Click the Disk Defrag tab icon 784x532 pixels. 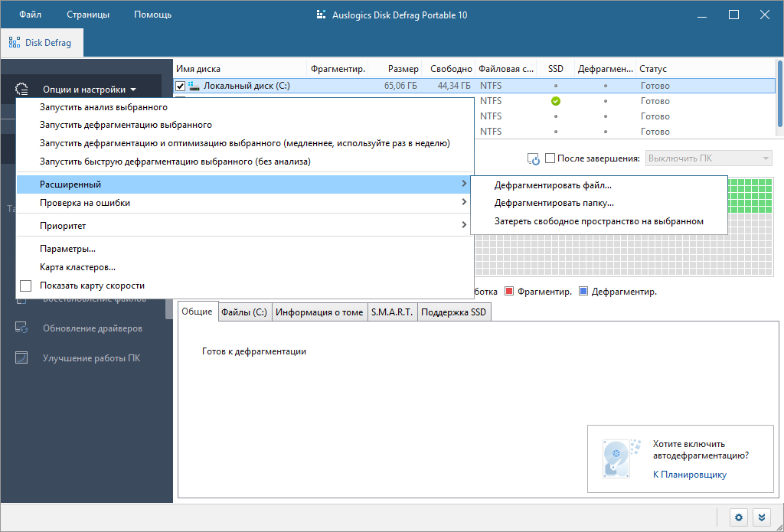[15, 42]
